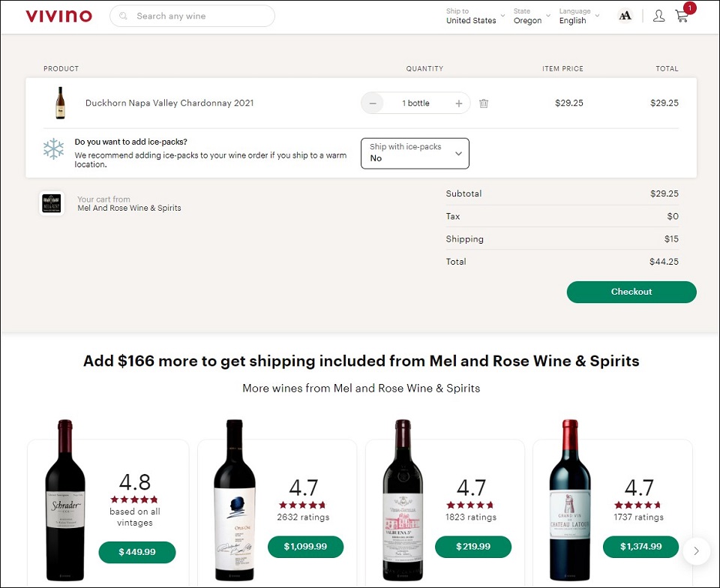
Task: Open the Ship to United States dropdown
Action: click(x=475, y=16)
